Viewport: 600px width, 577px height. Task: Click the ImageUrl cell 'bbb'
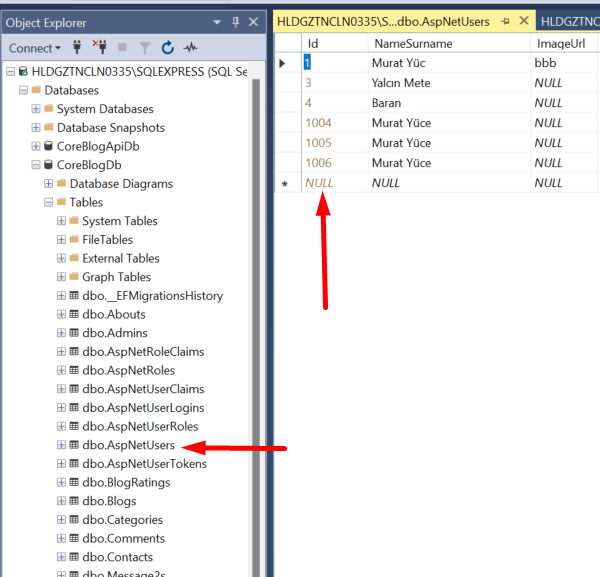point(565,63)
